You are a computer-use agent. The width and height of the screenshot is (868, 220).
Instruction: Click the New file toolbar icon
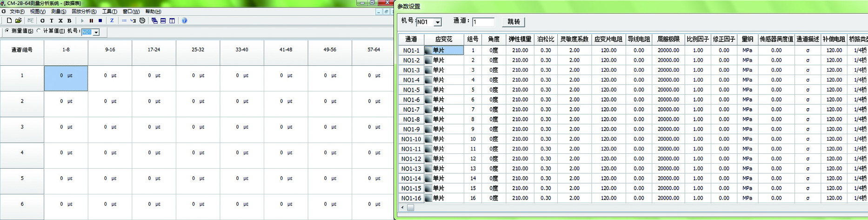9,21
